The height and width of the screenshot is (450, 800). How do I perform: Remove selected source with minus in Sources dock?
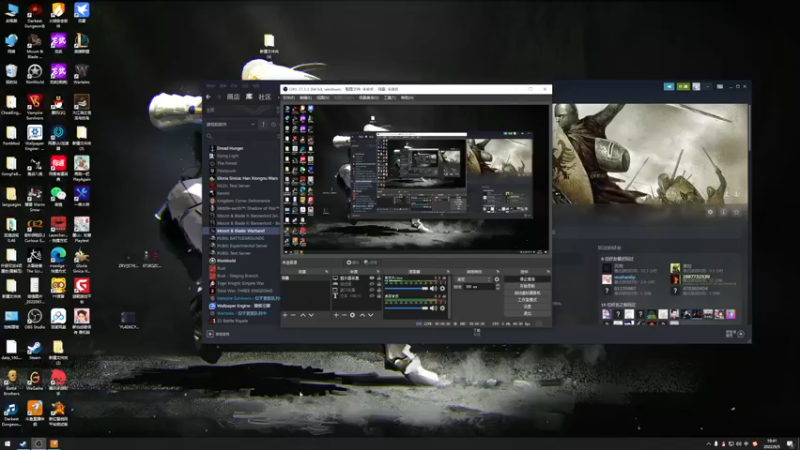344,315
